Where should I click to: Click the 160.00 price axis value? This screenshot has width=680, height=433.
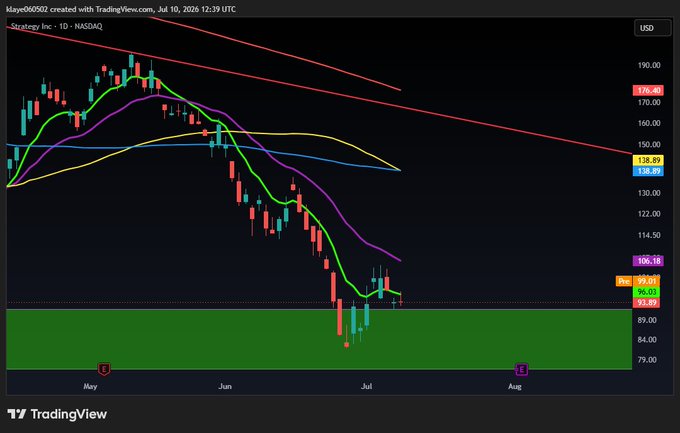tap(649, 123)
